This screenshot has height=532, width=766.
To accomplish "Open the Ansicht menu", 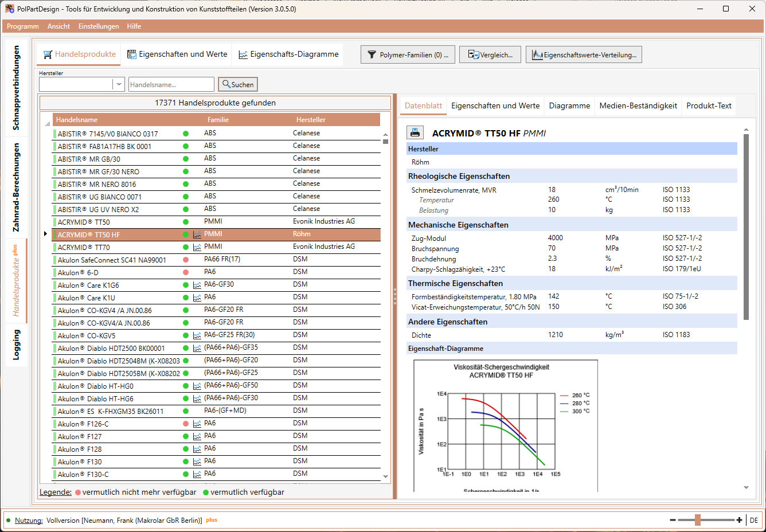I will point(58,26).
